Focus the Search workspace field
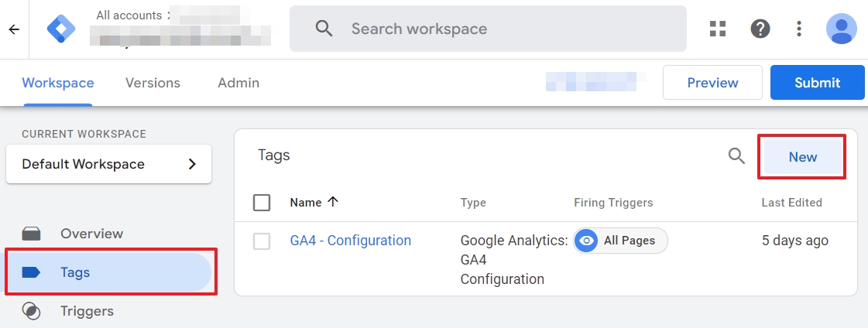Screen dimensions: 868x328 pyautogui.click(x=488, y=29)
